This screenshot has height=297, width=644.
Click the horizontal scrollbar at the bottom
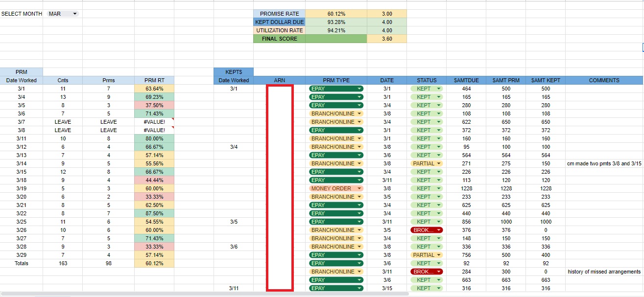point(205,294)
